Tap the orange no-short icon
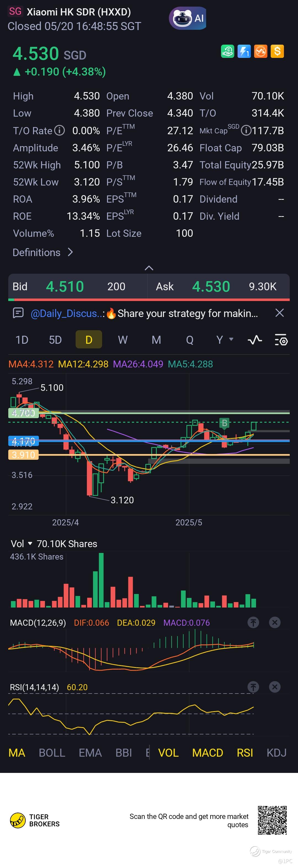This screenshot has height=868, width=298. pyautogui.click(x=260, y=52)
